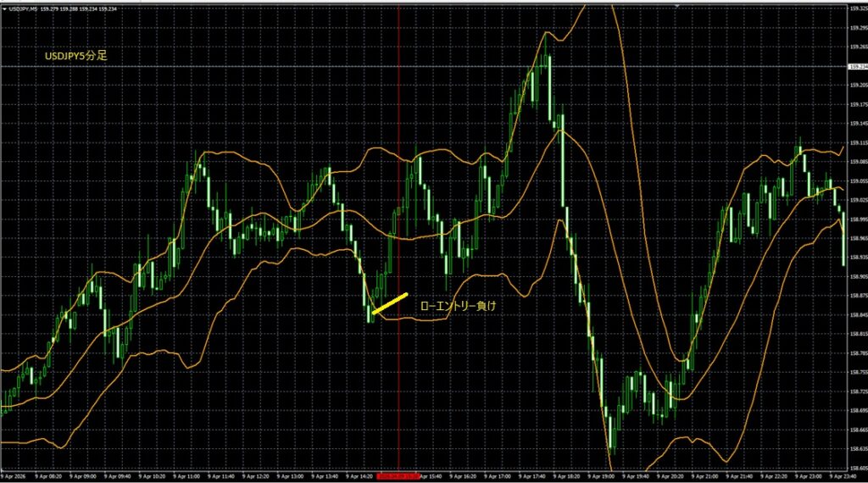Click the 9 Apr 2026 time axis label
This screenshot has height=483, width=868.
(x=14, y=476)
